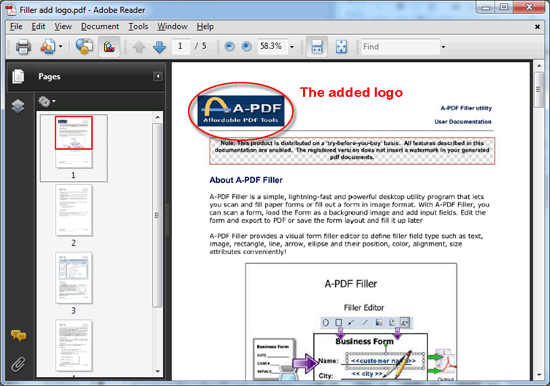Toggle scrolling fit-width page mode
Screen dimensions: 550x386
317,46
